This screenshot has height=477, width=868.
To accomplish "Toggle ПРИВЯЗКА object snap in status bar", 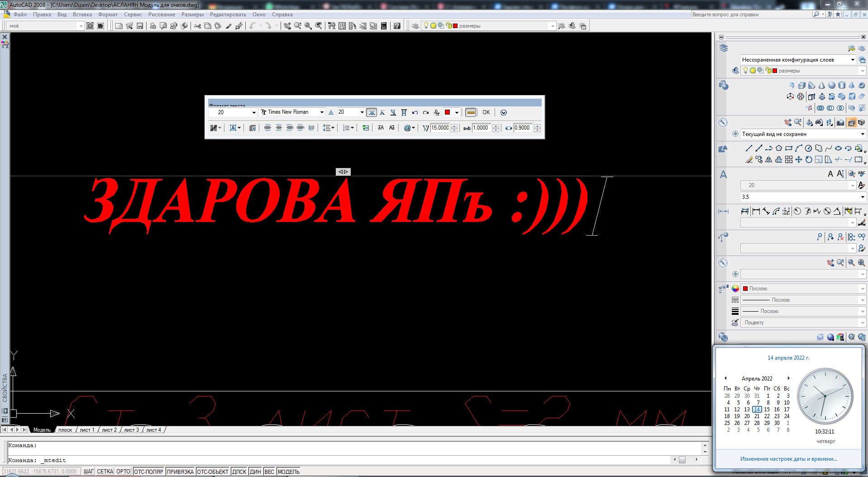I will [x=180, y=472].
